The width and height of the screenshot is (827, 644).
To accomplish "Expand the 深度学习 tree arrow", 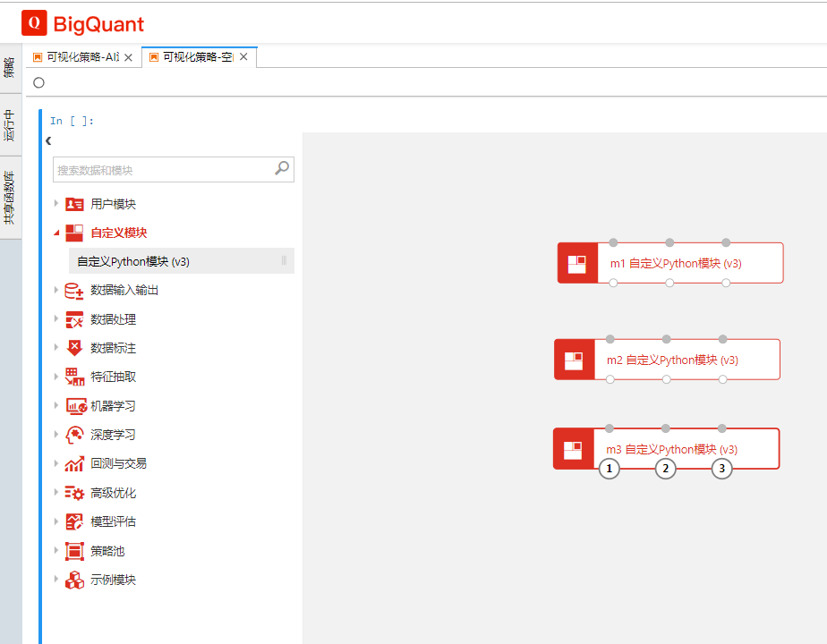I will (x=55, y=434).
